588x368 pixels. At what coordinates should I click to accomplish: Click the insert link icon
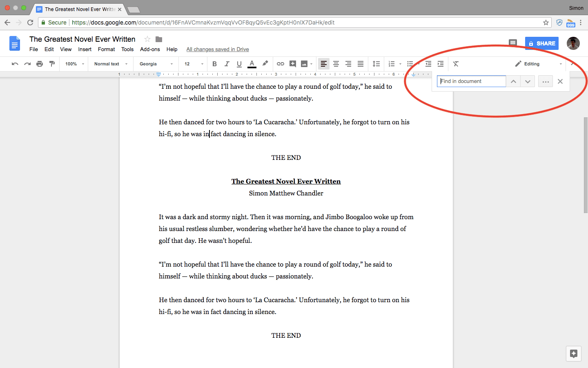click(281, 64)
